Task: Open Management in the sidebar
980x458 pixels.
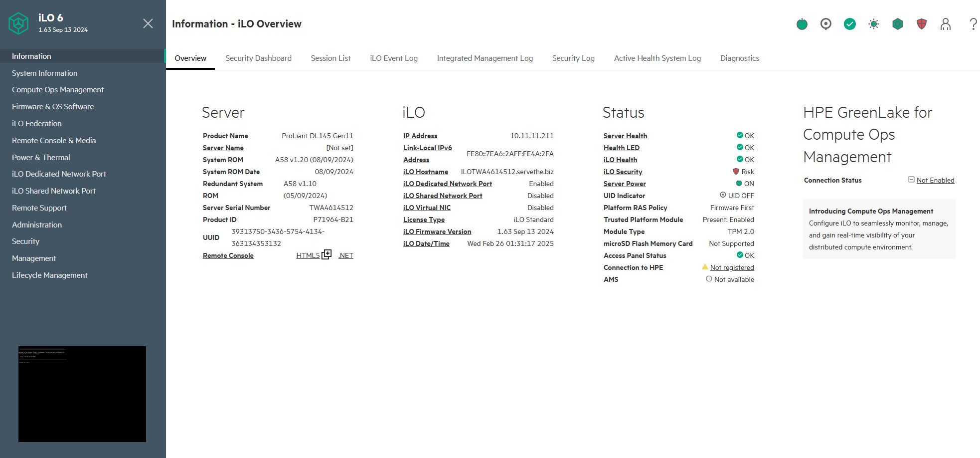Action: (34, 258)
